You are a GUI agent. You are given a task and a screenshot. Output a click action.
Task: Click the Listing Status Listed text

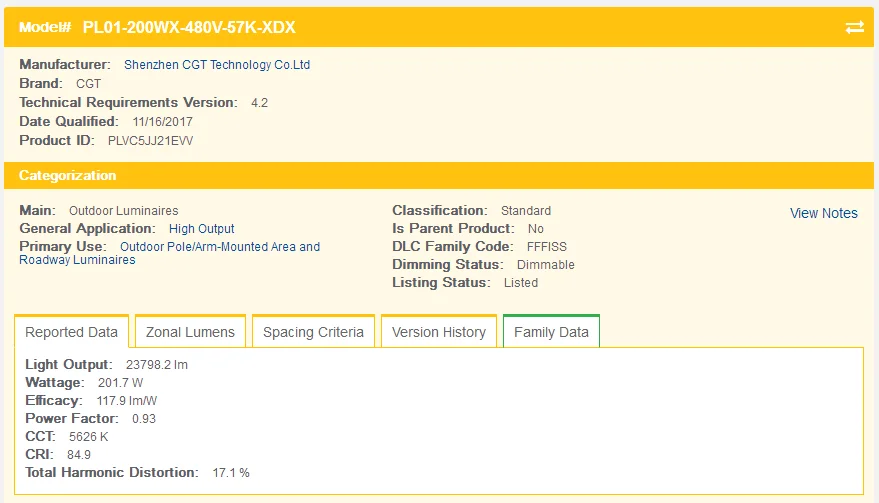click(x=521, y=283)
